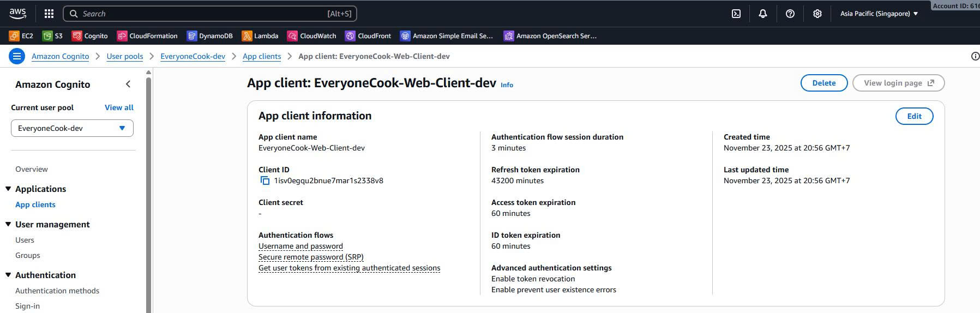This screenshot has height=313, width=980.
Task: Open the help question mark icon
Action: (790, 14)
